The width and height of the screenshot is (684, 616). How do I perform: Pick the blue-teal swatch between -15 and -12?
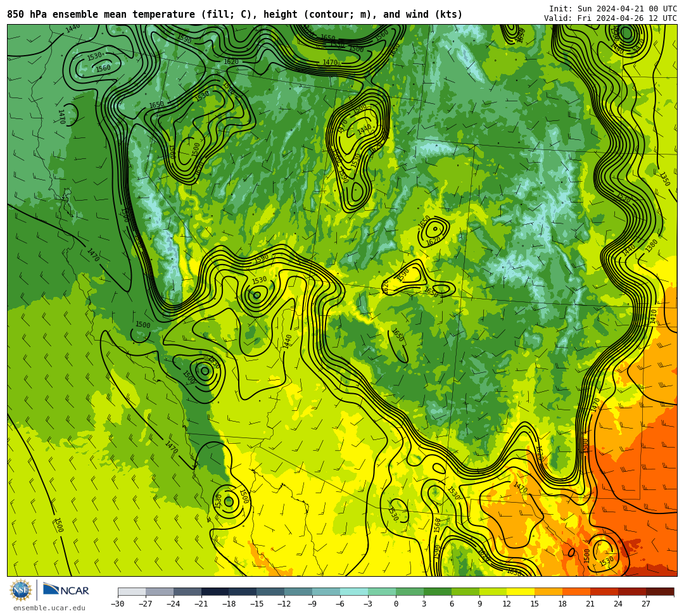(271, 591)
